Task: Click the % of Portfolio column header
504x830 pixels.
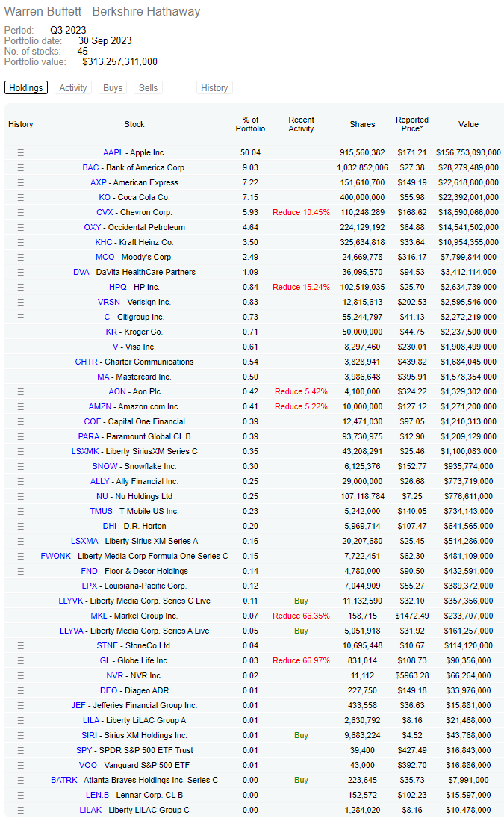Action: [251, 125]
